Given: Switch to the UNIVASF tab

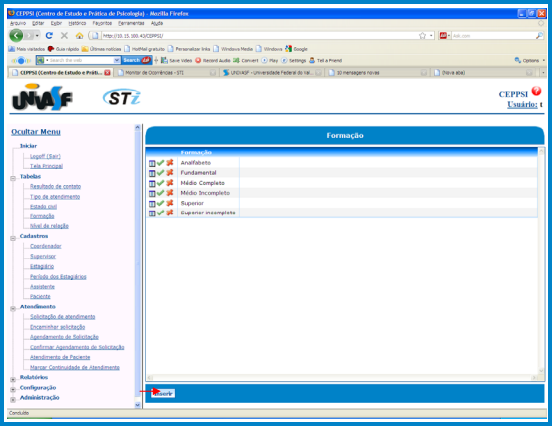Looking at the screenshot, I should coord(272,73).
